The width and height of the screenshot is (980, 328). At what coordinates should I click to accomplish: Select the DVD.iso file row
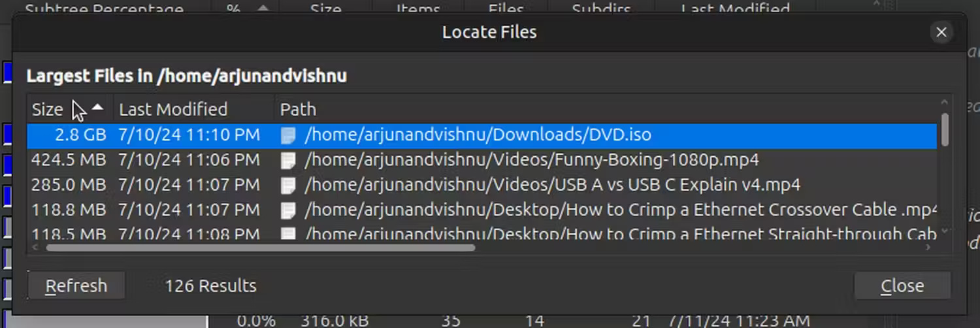coord(482,135)
